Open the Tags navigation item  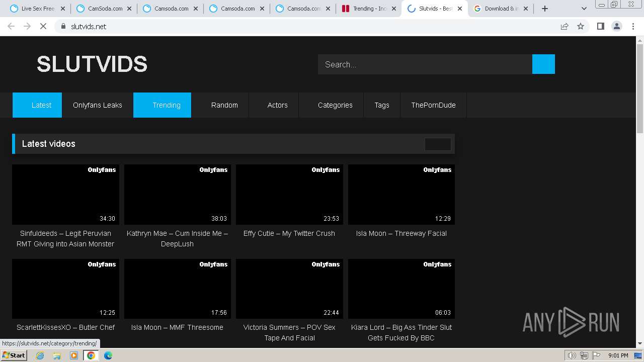pos(382,105)
